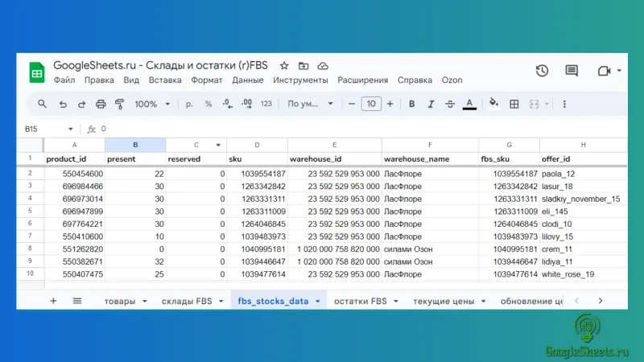The image size is (644, 362).
Task: Open the Расширения menu
Action: pyautogui.click(x=362, y=80)
